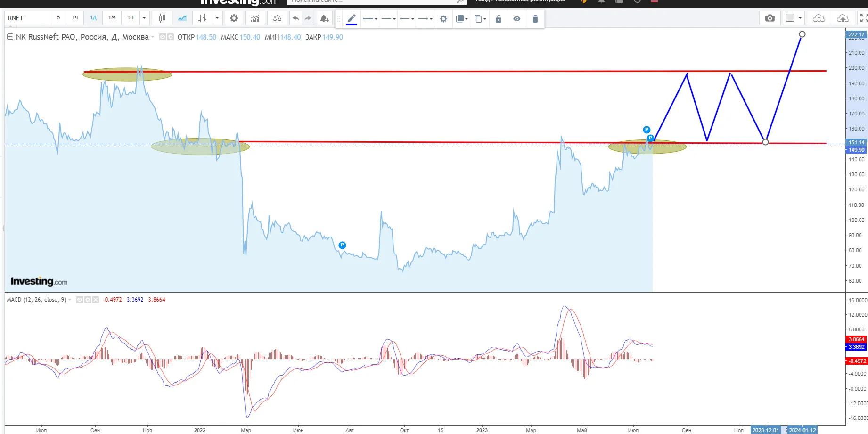The width and height of the screenshot is (868, 434).
Task: Expand MACD indicator name dropdown arrow
Action: click(70, 300)
